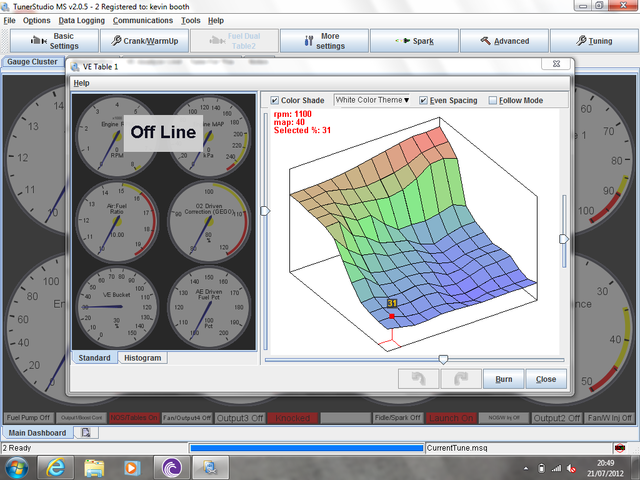This screenshot has width=640, height=480.
Task: Open the Advanced settings toolbar button
Action: [x=504, y=41]
